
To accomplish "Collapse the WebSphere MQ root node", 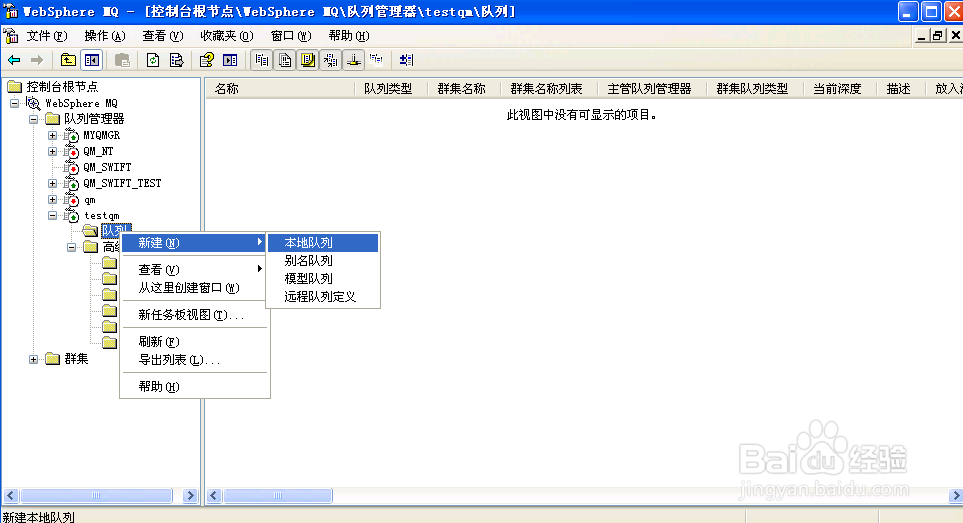I will pos(14,103).
